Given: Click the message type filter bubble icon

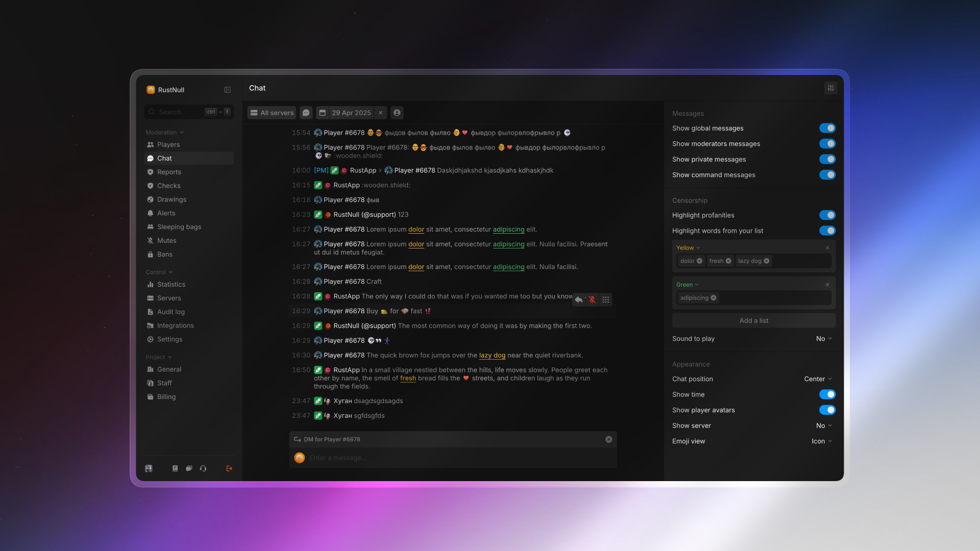Looking at the screenshot, I should pyautogui.click(x=306, y=113).
